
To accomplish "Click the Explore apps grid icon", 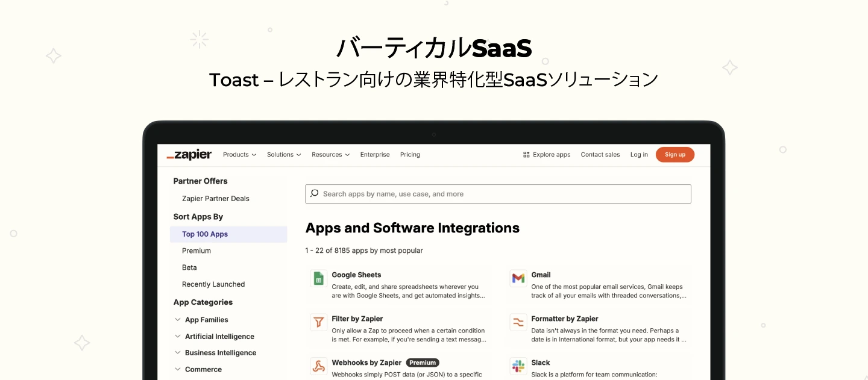I will pyautogui.click(x=526, y=155).
